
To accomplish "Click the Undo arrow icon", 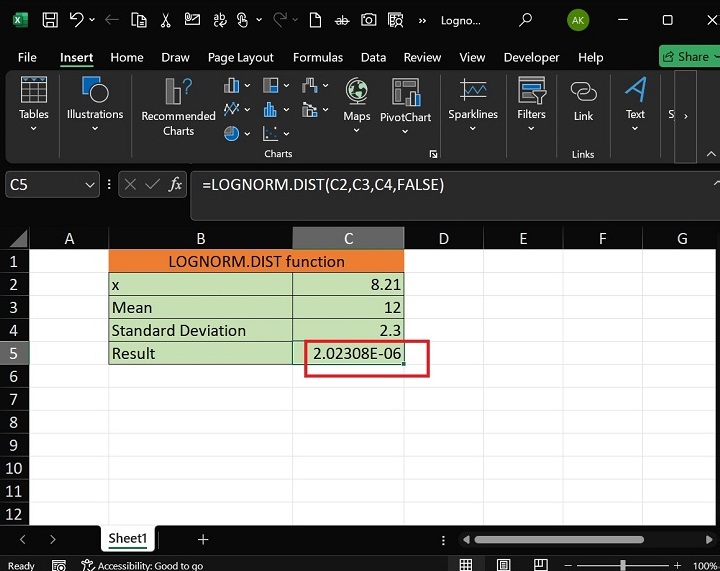I will (x=77, y=19).
